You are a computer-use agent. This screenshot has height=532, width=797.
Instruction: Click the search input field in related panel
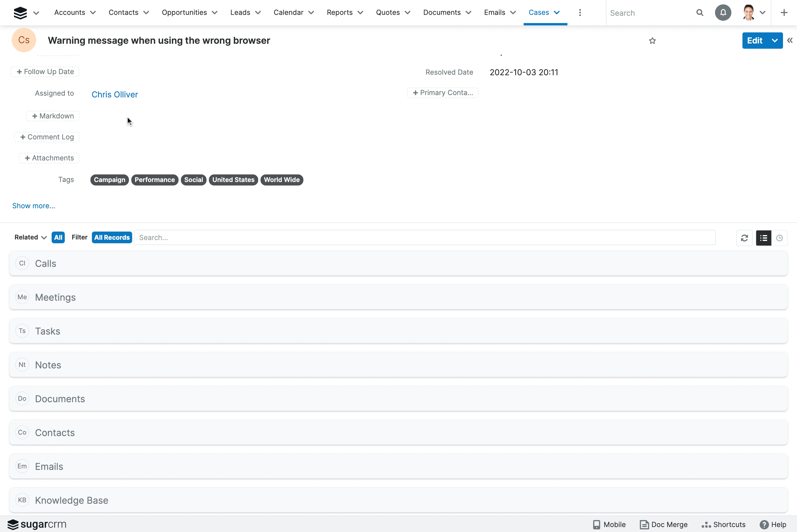tap(425, 237)
